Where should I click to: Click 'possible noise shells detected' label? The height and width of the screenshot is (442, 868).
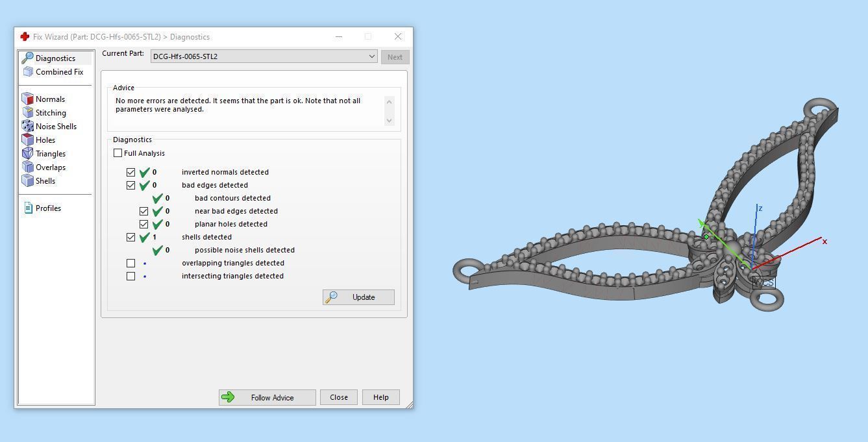[x=245, y=250]
